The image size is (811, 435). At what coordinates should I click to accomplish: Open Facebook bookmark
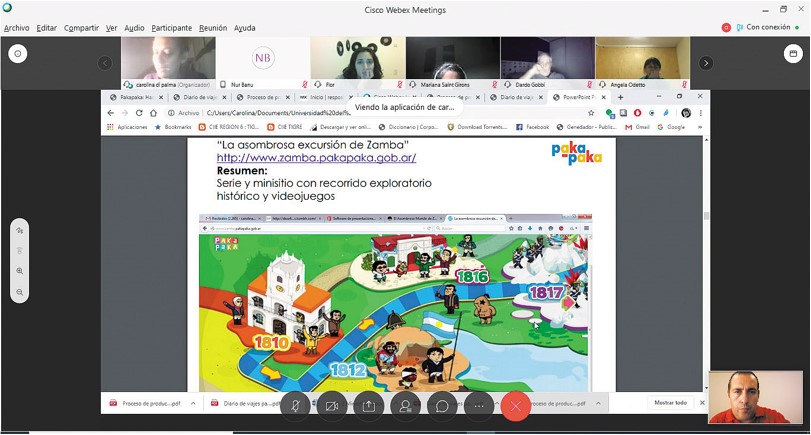[532, 127]
